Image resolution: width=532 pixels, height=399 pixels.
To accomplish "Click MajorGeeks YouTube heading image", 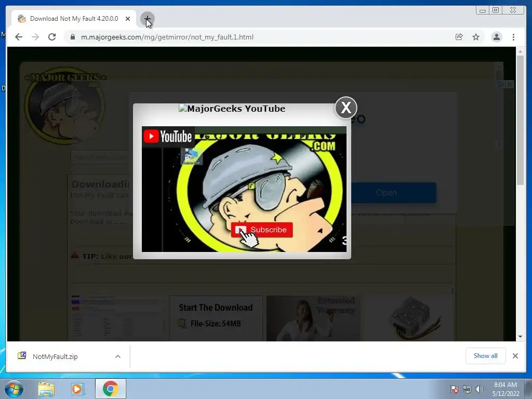I will (x=232, y=109).
